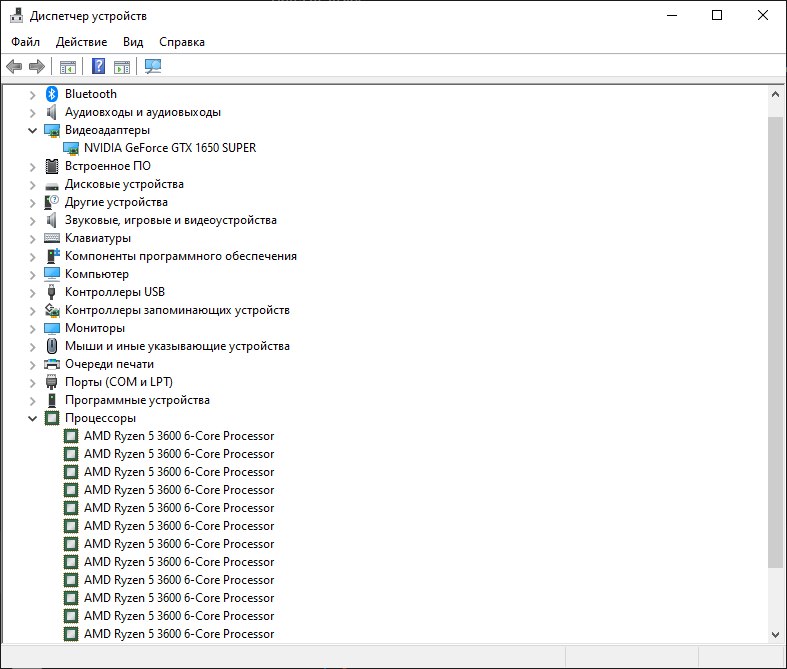This screenshot has width=787, height=669.
Task: Expand the Очереди печати node
Action: click(33, 365)
